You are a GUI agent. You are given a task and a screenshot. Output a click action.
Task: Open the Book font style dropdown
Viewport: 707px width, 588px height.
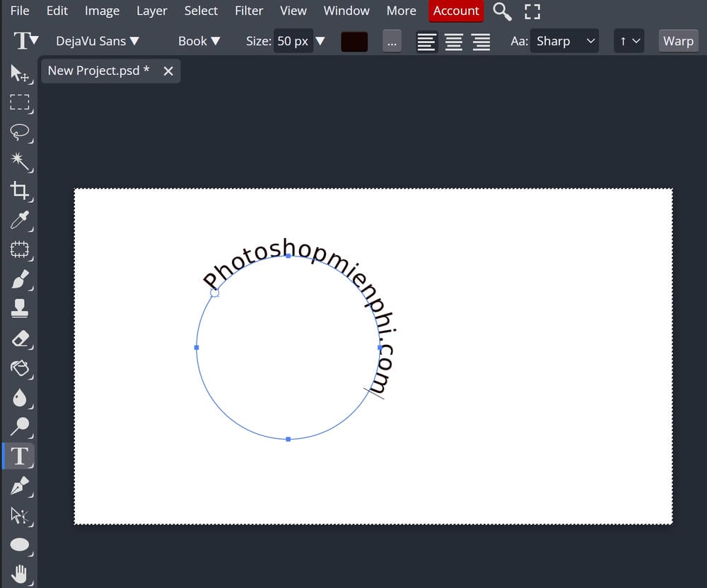pyautogui.click(x=199, y=41)
